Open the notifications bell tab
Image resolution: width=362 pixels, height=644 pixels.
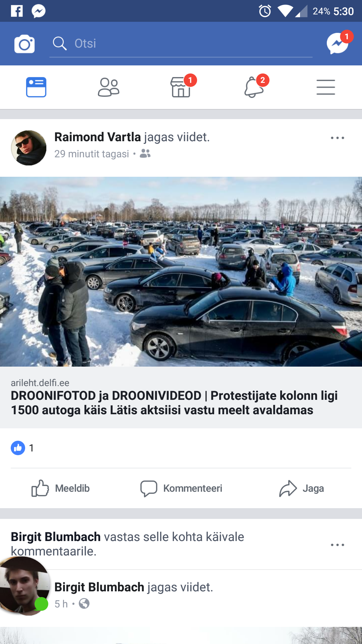pos(254,87)
